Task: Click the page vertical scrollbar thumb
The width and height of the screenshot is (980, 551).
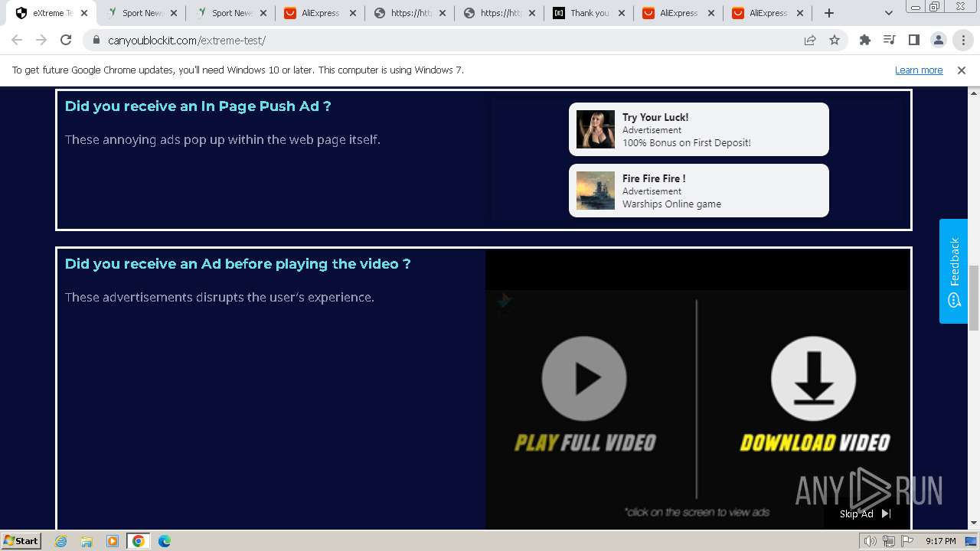Action: [974, 297]
